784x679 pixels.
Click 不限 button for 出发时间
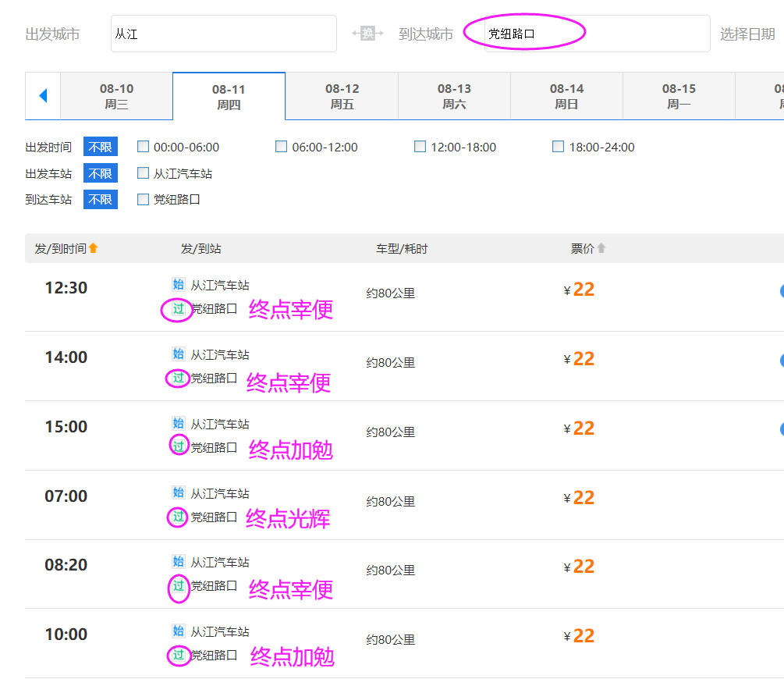(100, 147)
